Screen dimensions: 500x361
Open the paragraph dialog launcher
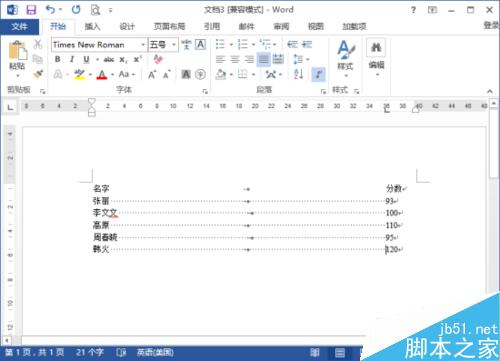pyautogui.click(x=323, y=91)
